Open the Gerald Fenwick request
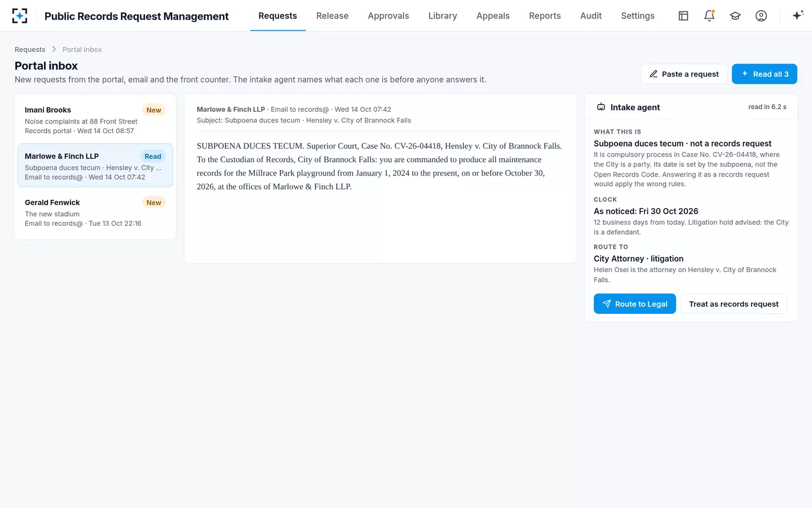This screenshot has width=812, height=508. (x=95, y=212)
